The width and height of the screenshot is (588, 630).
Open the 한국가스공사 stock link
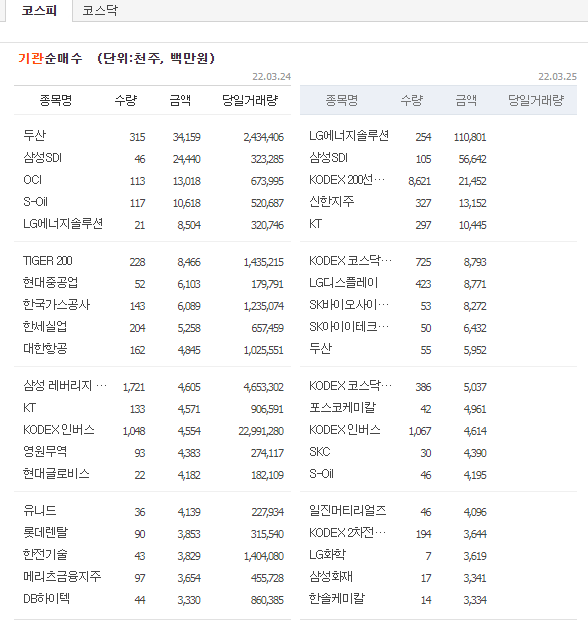56,305
